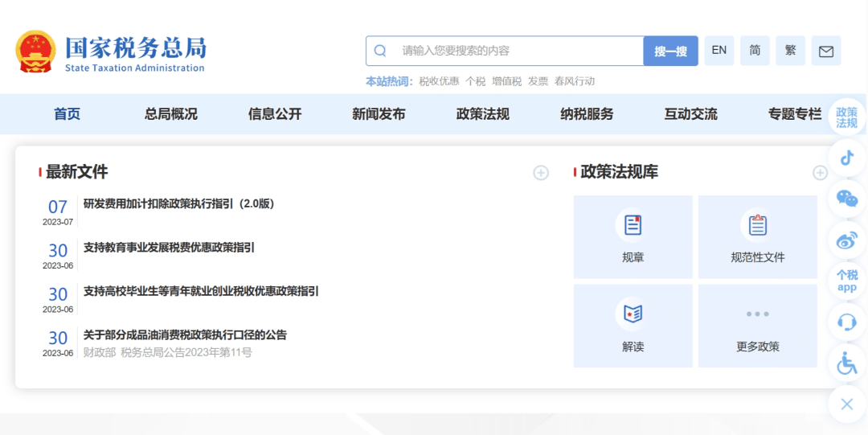Click the mail envelope icon
Screen dimensions: 868x435
pos(825,51)
